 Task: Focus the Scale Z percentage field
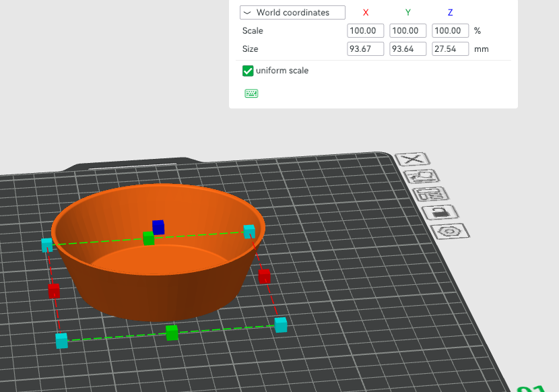point(451,31)
